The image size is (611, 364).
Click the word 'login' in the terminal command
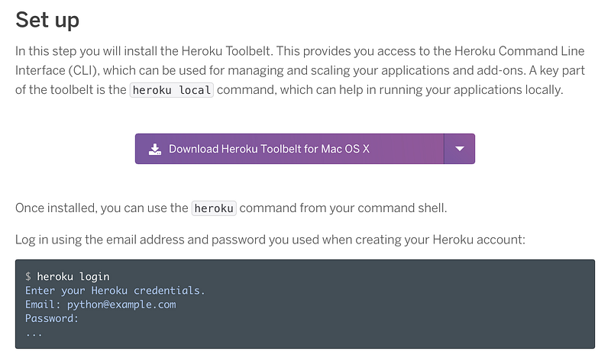[x=94, y=277]
